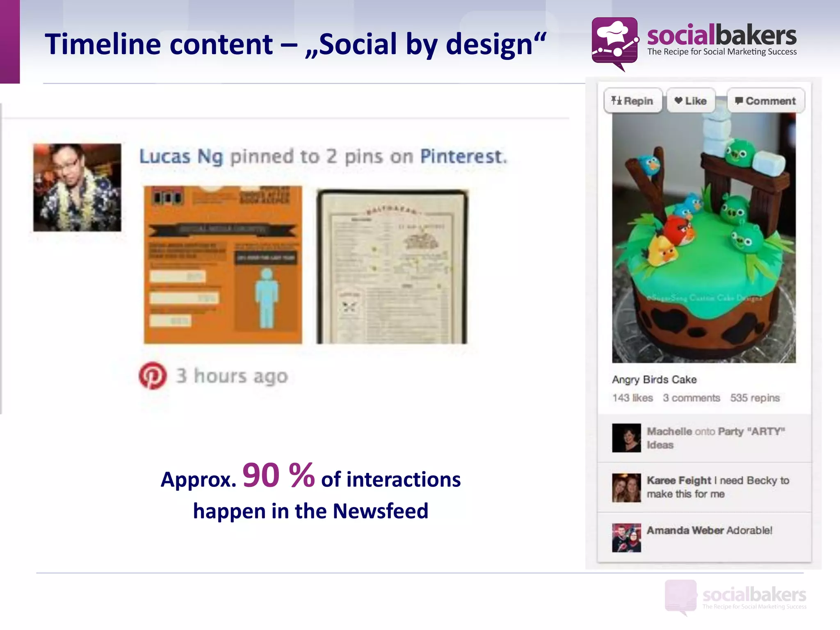The height and width of the screenshot is (630, 840).
Task: Click the Amanda Weber name
Action: click(x=685, y=530)
